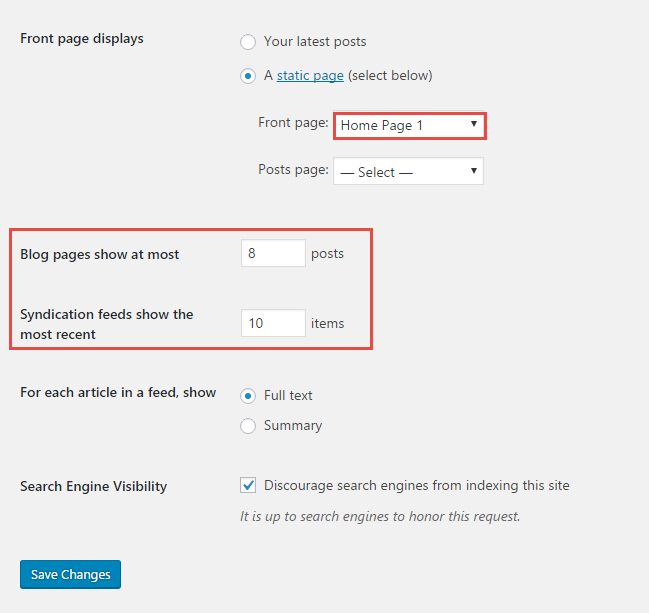This screenshot has width=649, height=613.
Task: Click the Save Changes button
Action: [70, 575]
